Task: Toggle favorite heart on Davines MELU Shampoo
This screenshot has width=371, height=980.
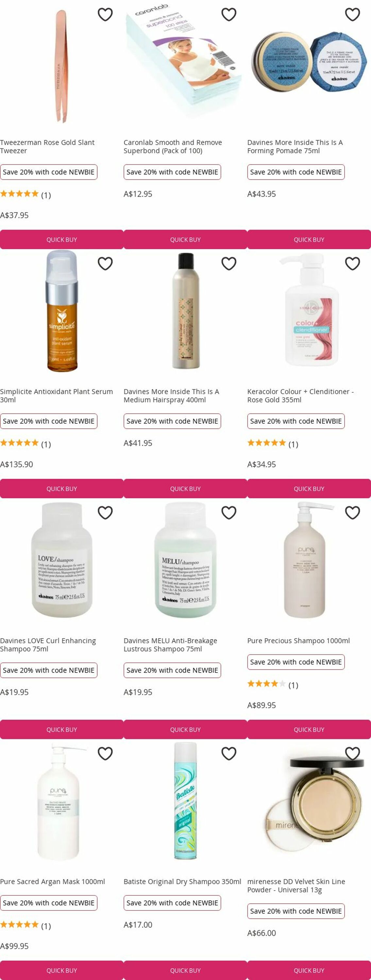Action: [x=229, y=513]
